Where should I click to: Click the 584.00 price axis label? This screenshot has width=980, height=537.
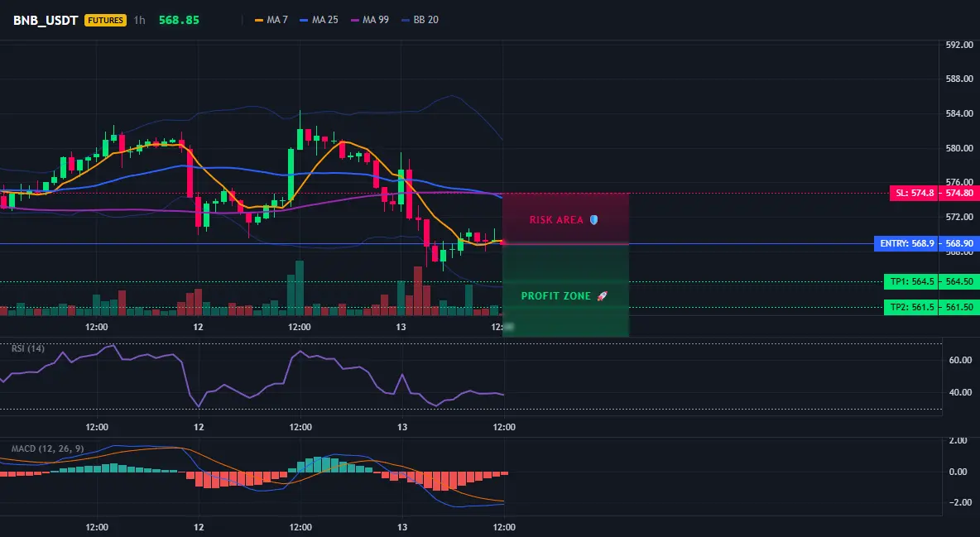click(x=959, y=114)
